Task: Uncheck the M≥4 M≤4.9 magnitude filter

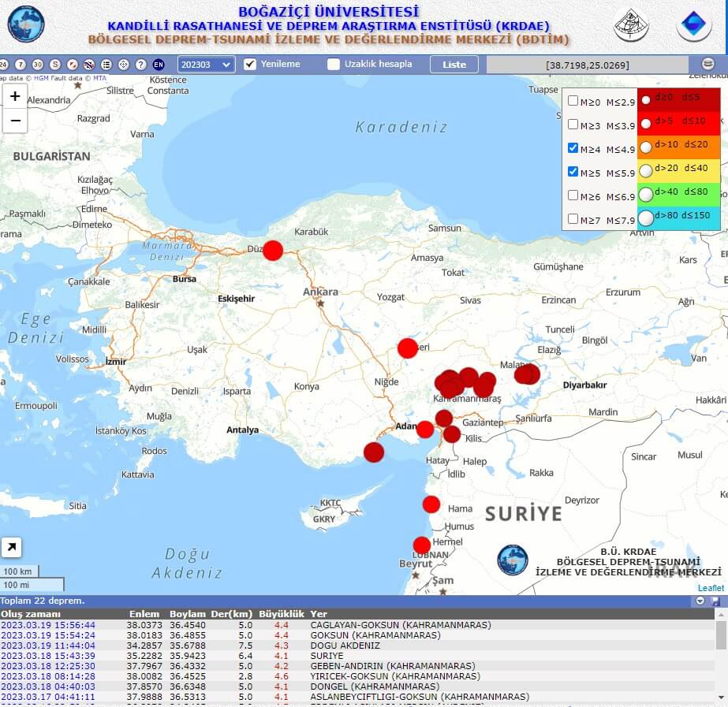Action: click(x=573, y=147)
